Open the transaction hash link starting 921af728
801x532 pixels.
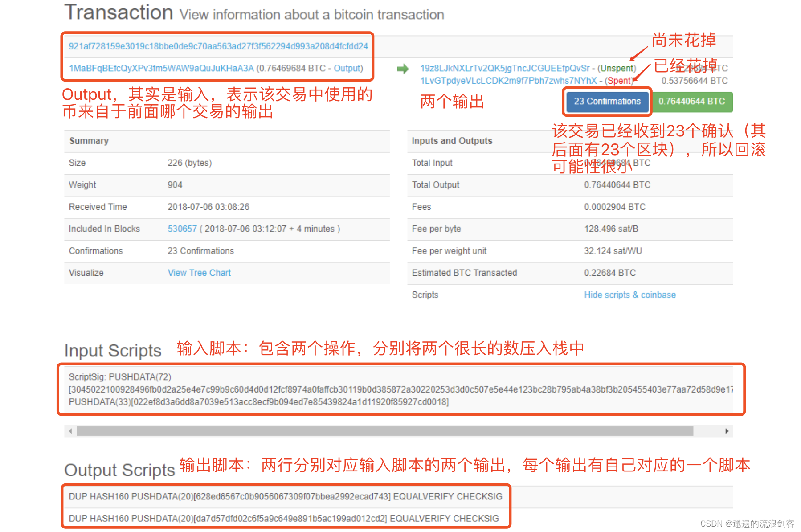(x=218, y=46)
